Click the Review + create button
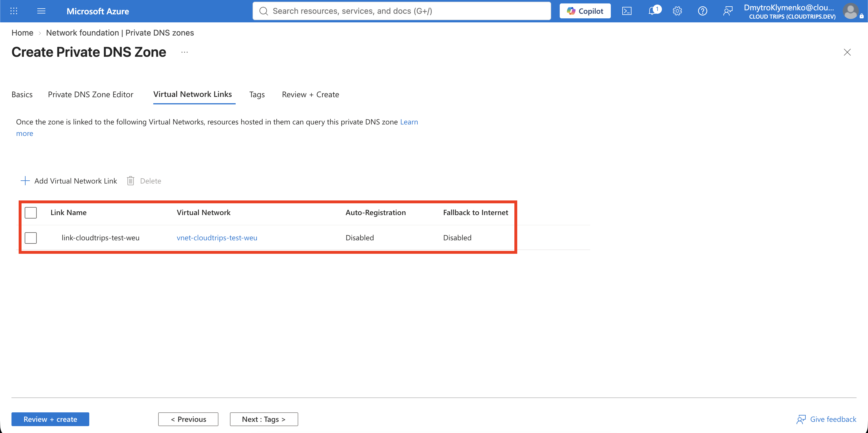This screenshot has height=433, width=868. (x=50, y=419)
